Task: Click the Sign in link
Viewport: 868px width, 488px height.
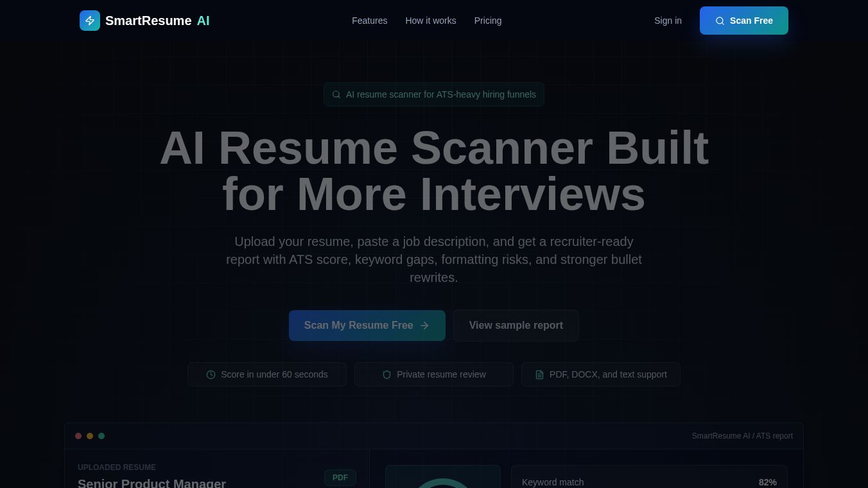Action: tap(668, 21)
